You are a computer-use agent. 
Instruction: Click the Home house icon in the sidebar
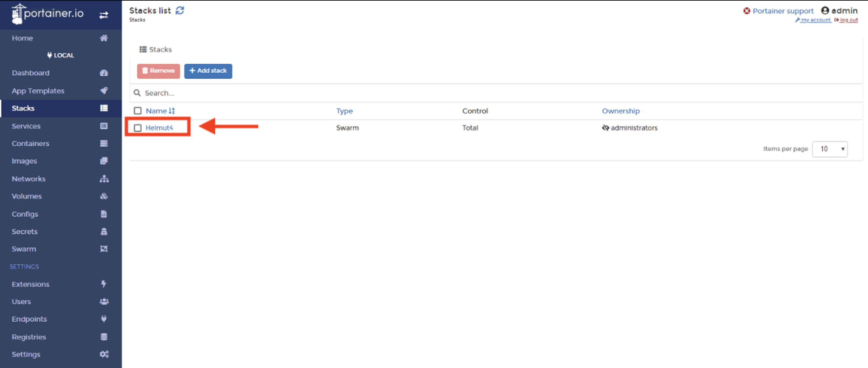click(x=104, y=38)
